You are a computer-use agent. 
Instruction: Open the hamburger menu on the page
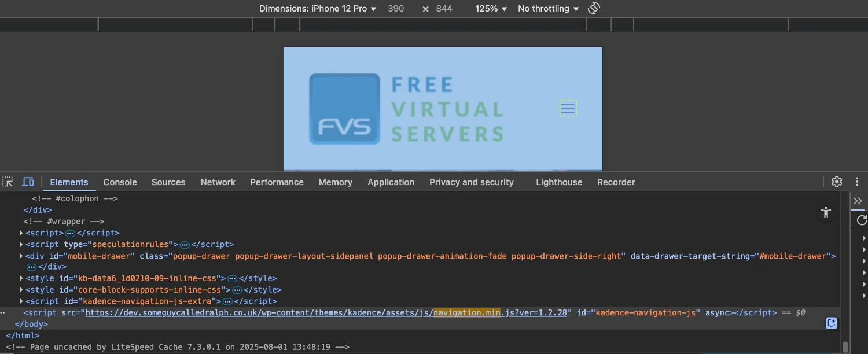568,108
